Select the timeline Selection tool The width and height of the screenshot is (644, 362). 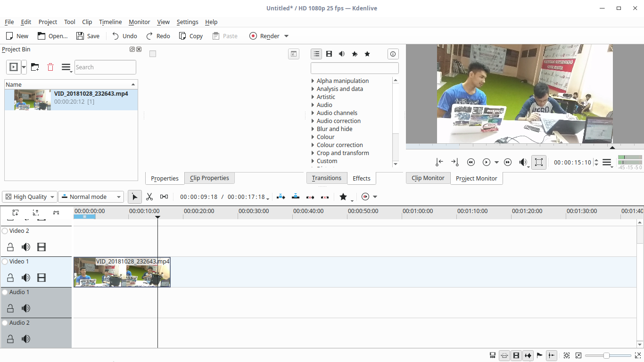click(x=135, y=197)
